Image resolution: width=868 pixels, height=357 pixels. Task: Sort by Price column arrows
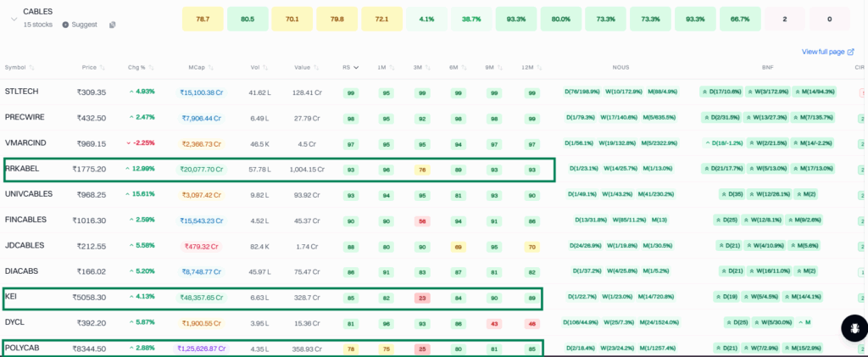click(102, 68)
